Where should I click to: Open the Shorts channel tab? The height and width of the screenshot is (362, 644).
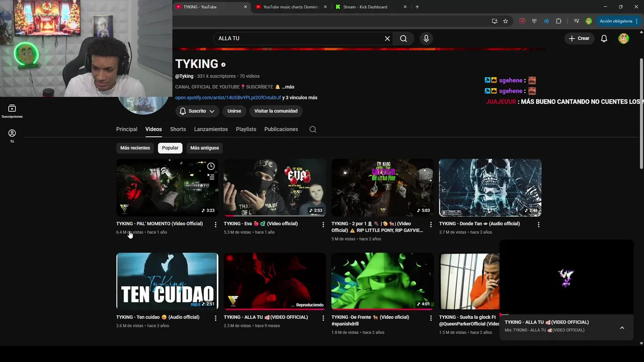(178, 129)
